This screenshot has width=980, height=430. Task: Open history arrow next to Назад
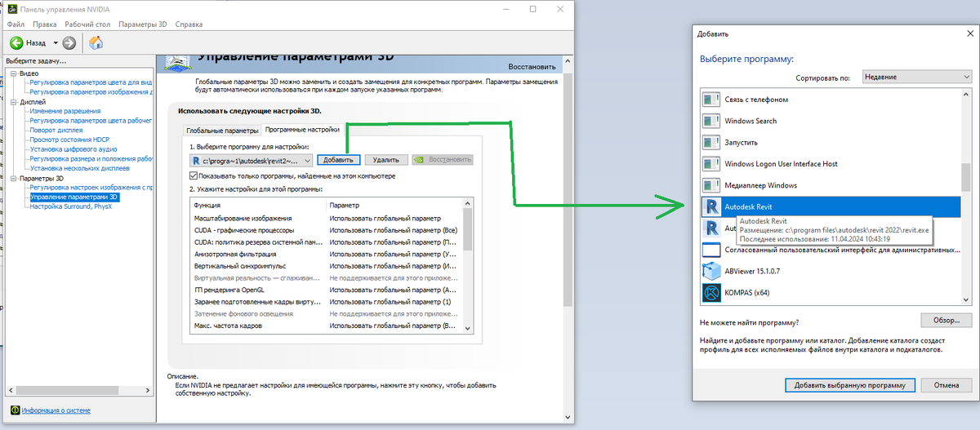(x=56, y=42)
